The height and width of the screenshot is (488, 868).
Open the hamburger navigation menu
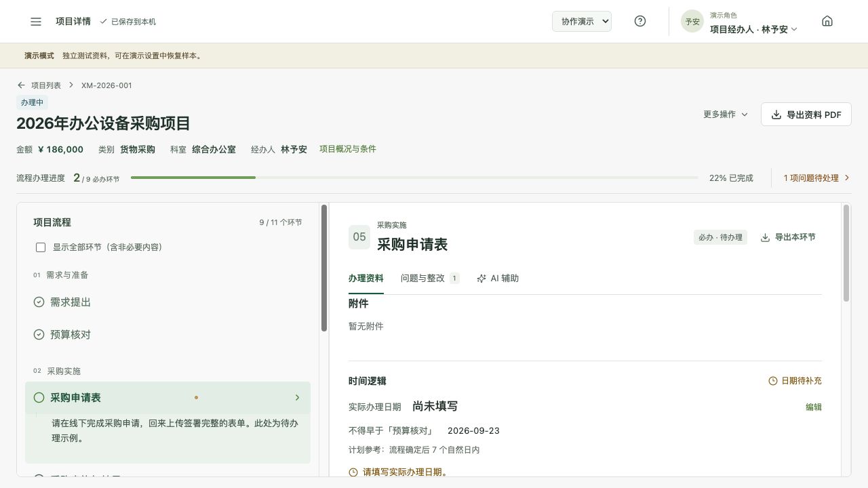click(x=36, y=22)
